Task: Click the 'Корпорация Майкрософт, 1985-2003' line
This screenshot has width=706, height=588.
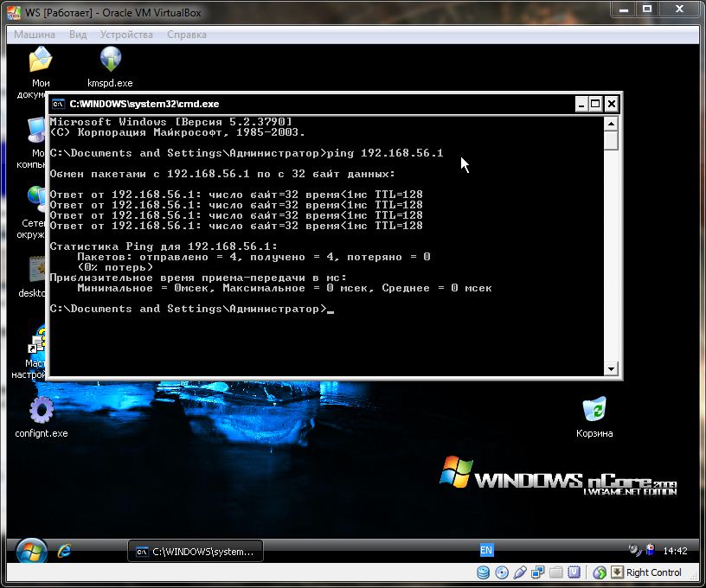Action: 177,132
